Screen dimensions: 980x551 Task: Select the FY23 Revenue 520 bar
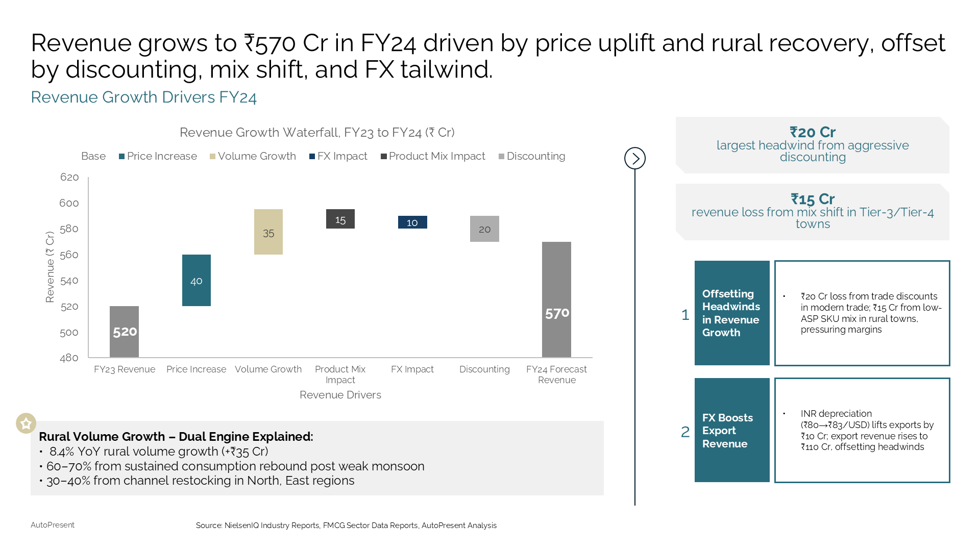(x=124, y=331)
